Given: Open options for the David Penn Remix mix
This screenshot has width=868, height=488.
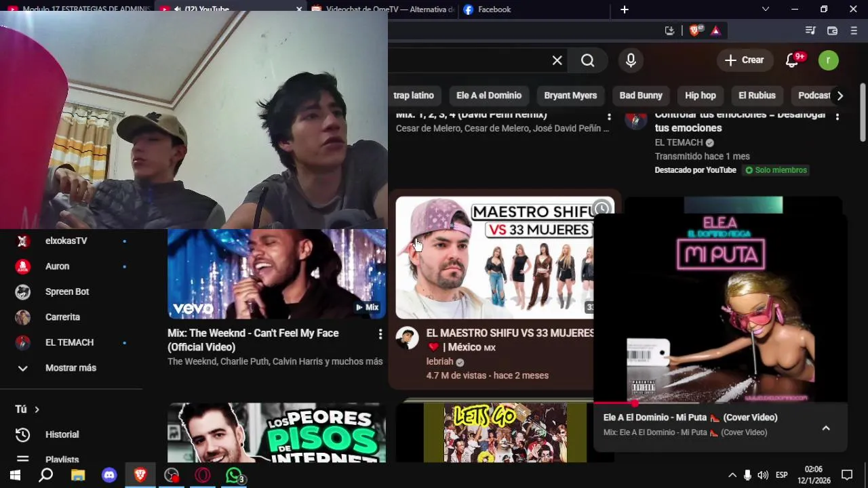Looking at the screenshot, I should click(x=609, y=117).
